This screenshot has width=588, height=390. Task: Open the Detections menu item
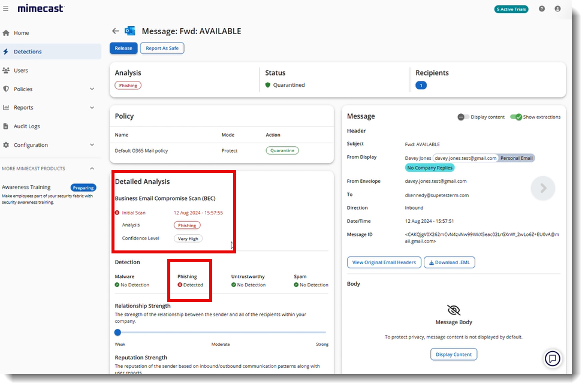[x=29, y=52]
